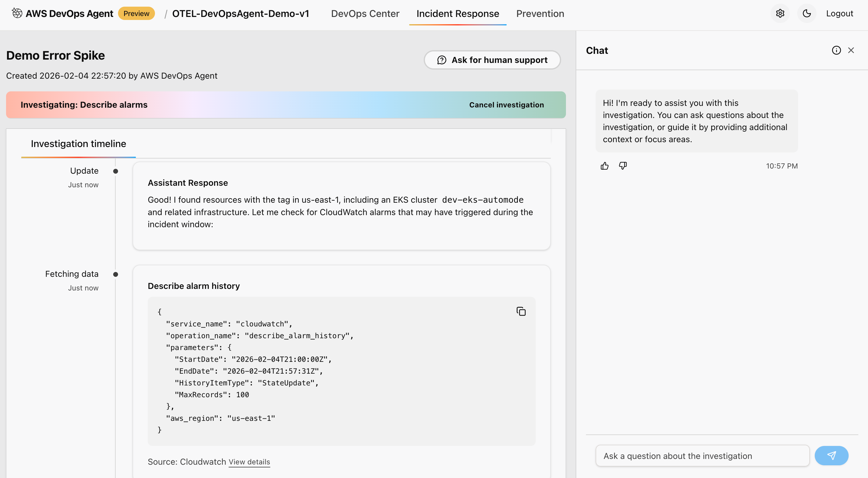868x478 pixels.
Task: Give a thumbs down to the assistant greeting
Action: 622,166
